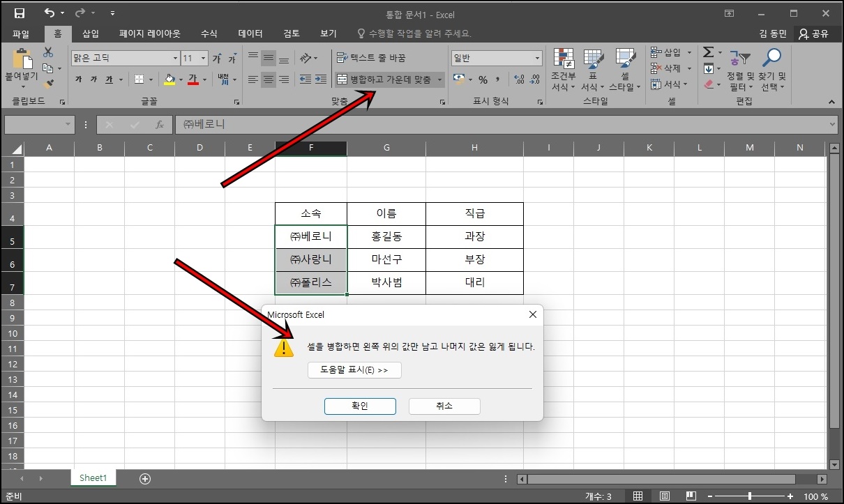The width and height of the screenshot is (844, 504).
Task: Click the Undo icon in quick access toolbar
Action: click(x=48, y=13)
